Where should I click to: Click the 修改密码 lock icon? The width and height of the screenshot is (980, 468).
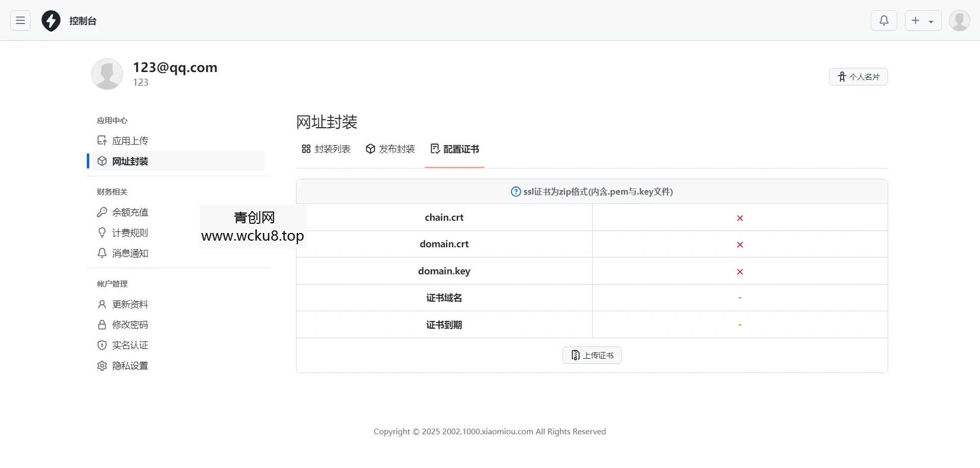pyautogui.click(x=102, y=324)
